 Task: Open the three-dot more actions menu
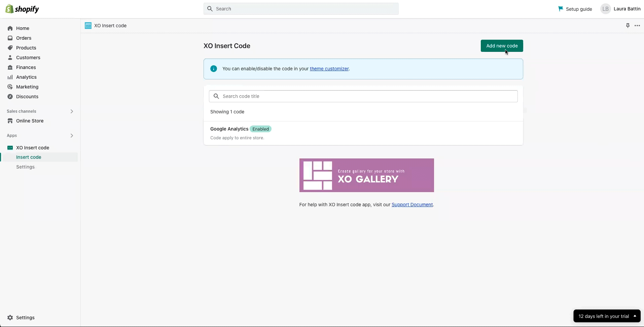[637, 26]
